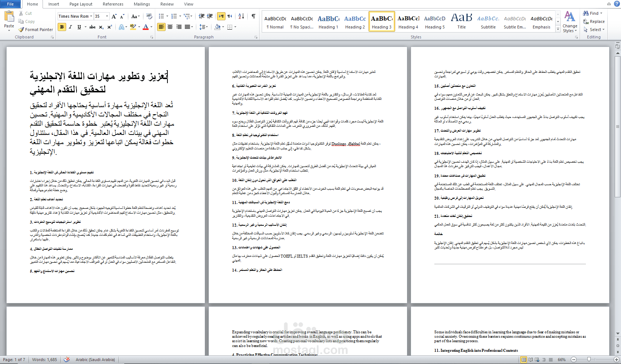Screen dimensions: 621x364
Task: Open the line spacing dropdown
Action: (x=203, y=27)
